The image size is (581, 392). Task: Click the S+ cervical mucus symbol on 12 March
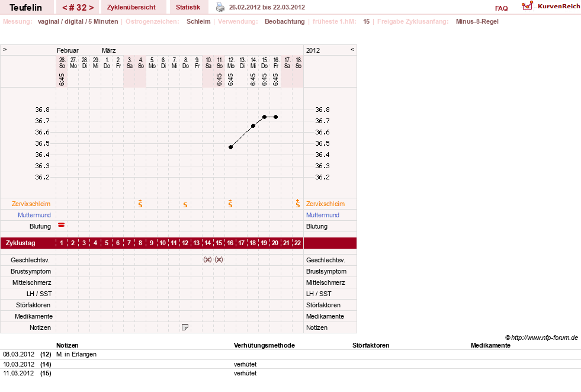click(x=230, y=204)
